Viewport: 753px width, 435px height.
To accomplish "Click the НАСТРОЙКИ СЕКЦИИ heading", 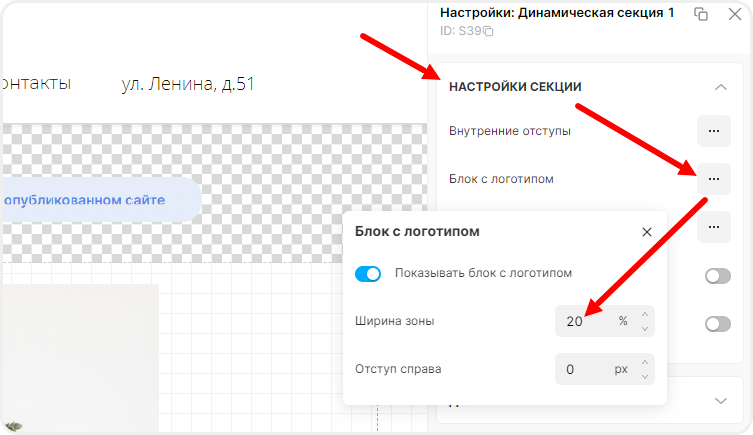I will point(515,87).
